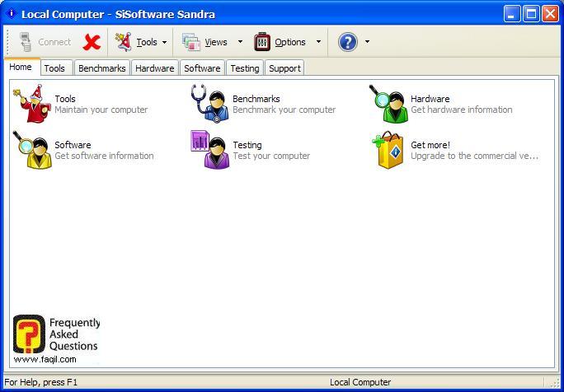Minimize the Sandra window
Image resolution: width=564 pixels, height=392 pixels.
(511, 14)
